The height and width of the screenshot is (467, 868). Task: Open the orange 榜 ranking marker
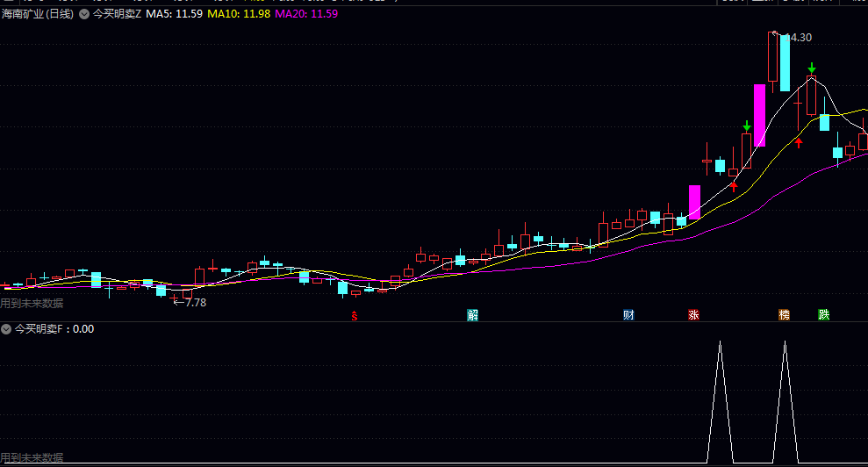(x=784, y=315)
